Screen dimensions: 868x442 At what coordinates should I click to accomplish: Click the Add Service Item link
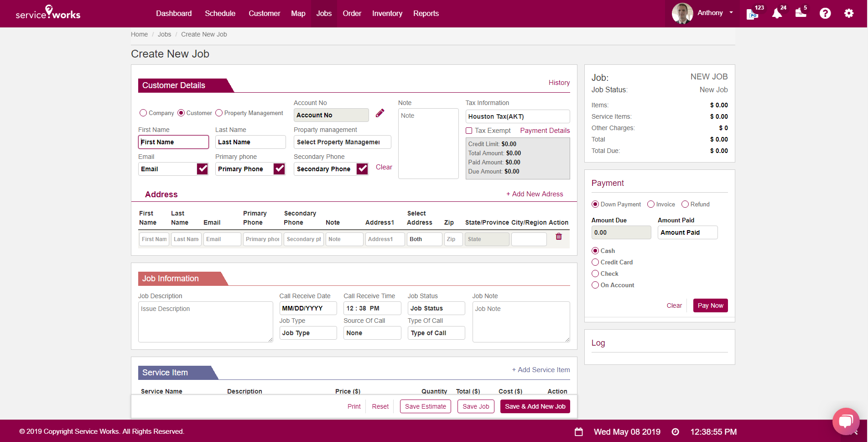click(x=541, y=370)
